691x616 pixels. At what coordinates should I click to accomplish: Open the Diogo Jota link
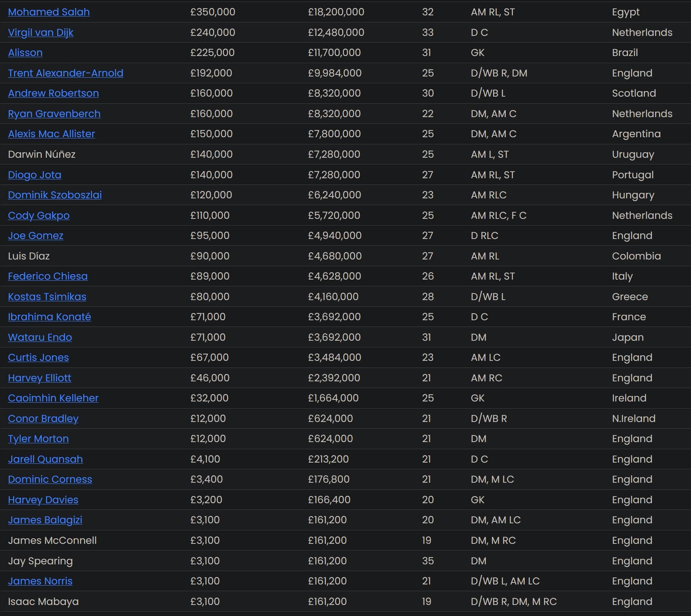coord(35,175)
